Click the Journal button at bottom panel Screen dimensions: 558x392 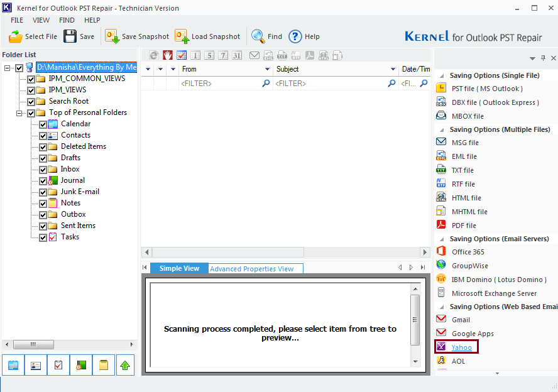81,365
